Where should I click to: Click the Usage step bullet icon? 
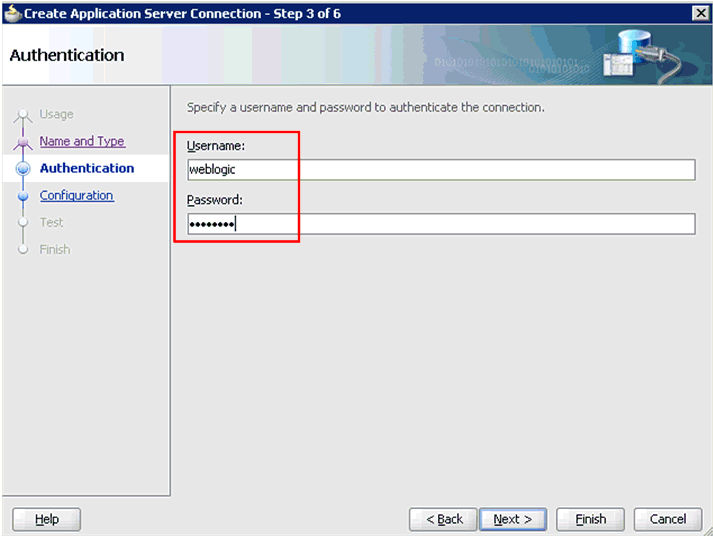coord(23,116)
